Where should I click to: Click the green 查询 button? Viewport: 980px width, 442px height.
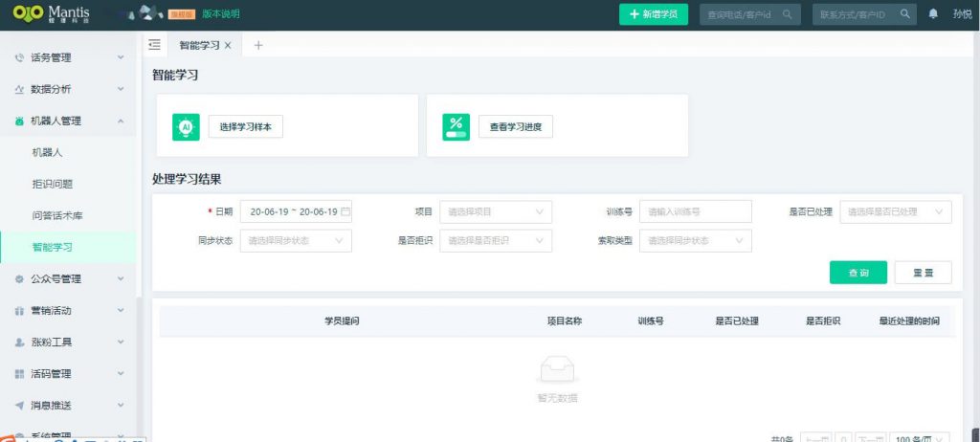point(858,273)
